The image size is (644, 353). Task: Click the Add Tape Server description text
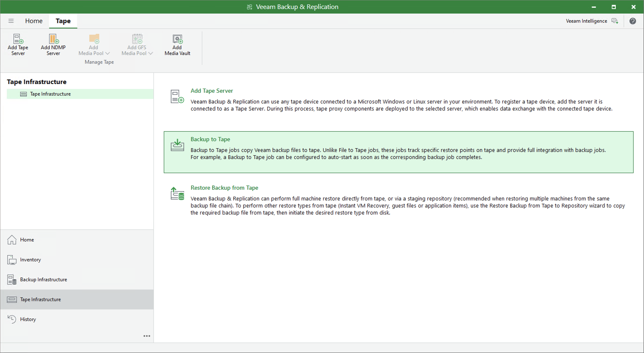tap(402, 105)
